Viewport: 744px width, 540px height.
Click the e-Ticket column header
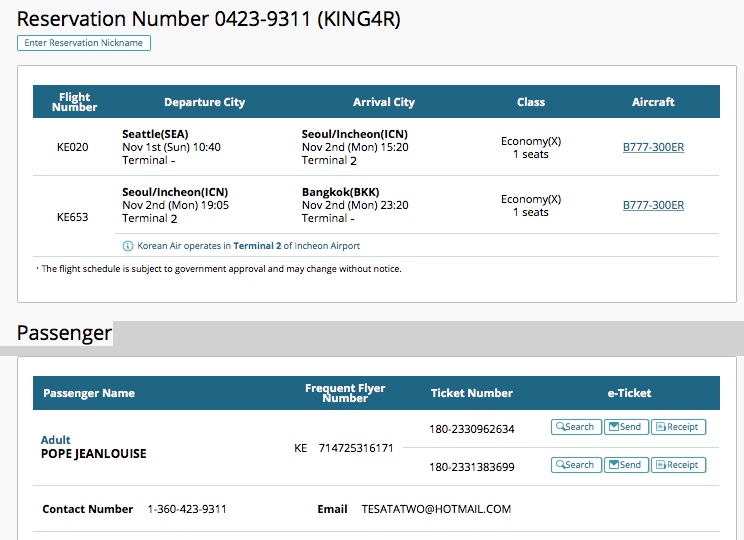click(x=628, y=393)
